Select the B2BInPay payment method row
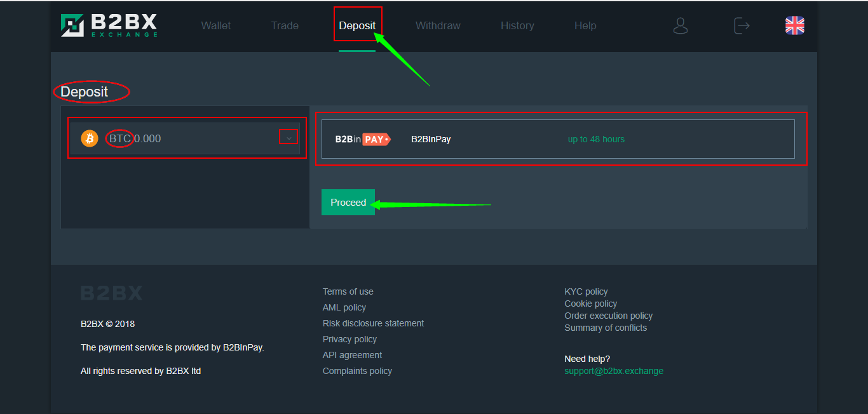This screenshot has height=414, width=868. pos(558,139)
